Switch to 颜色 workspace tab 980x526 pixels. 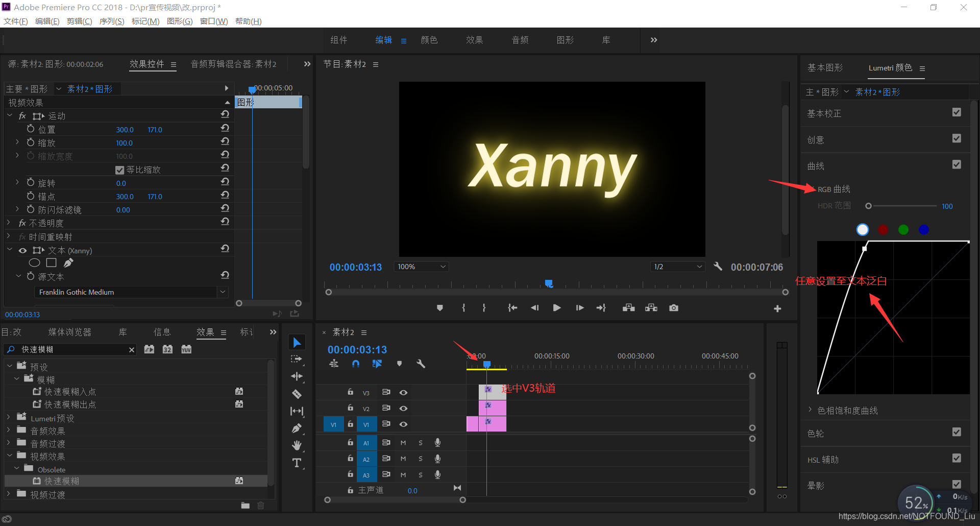coord(429,40)
